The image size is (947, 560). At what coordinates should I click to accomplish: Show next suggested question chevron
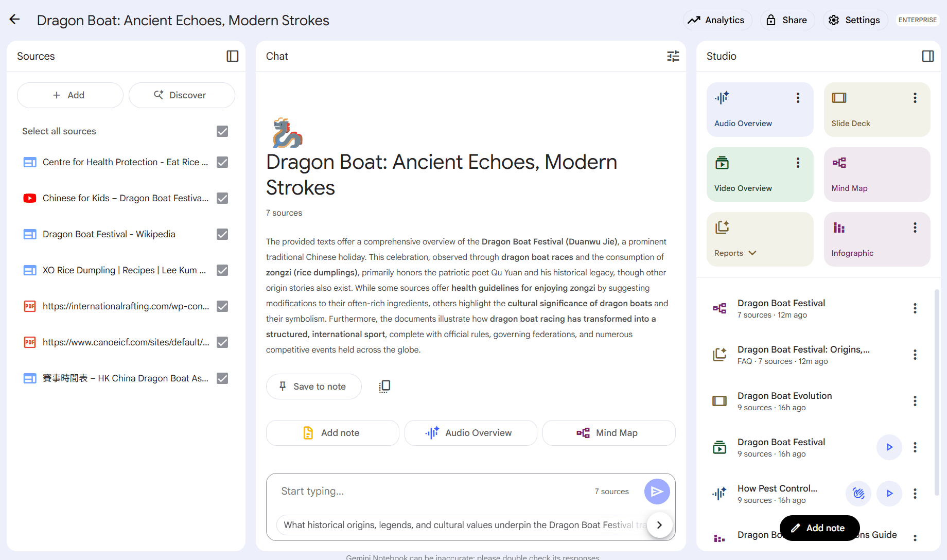click(659, 525)
